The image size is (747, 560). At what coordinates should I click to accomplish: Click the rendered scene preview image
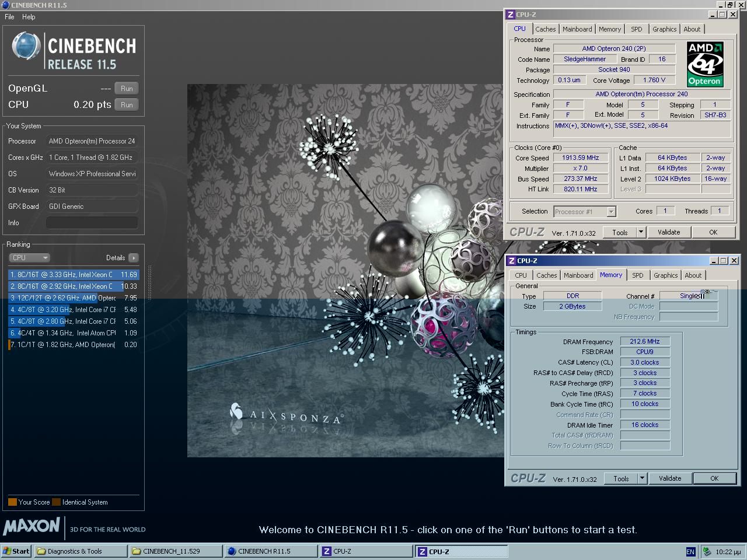(345, 271)
